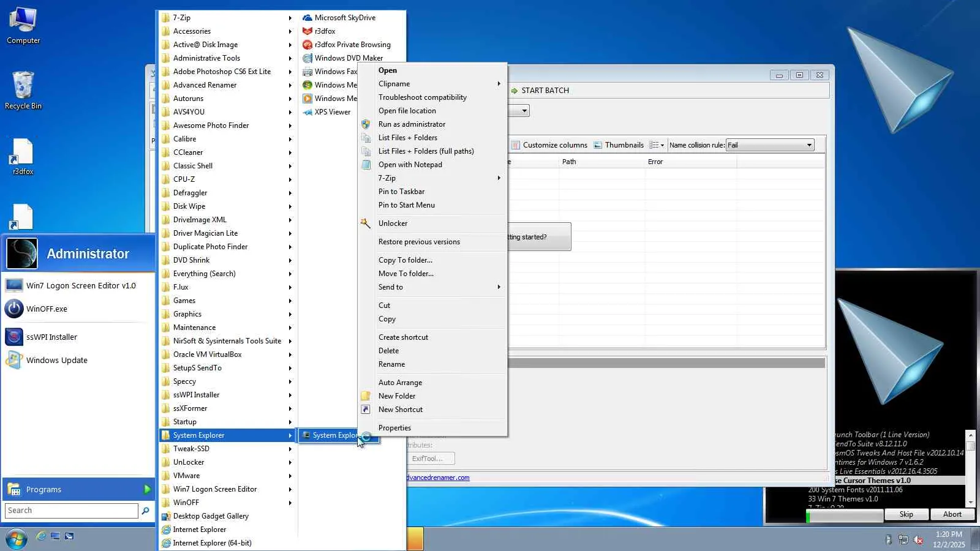The height and width of the screenshot is (551, 980).
Task: Click the ExifTool button
Action: pyautogui.click(x=431, y=459)
